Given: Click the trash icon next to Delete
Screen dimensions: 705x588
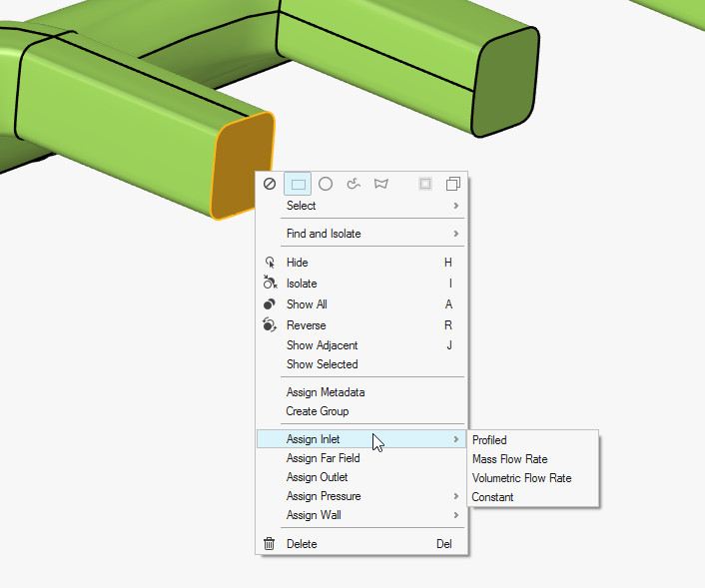Looking at the screenshot, I should click(270, 544).
